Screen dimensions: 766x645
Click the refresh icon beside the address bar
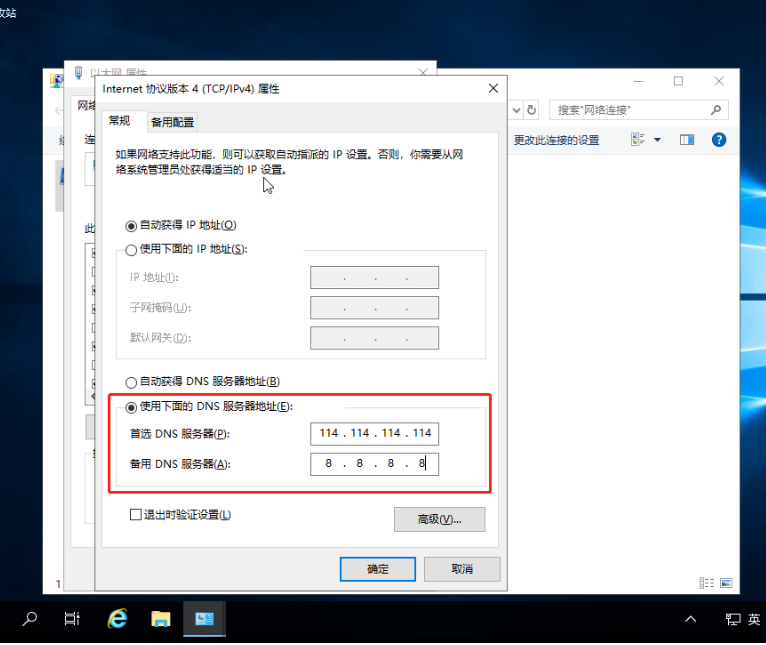point(532,110)
